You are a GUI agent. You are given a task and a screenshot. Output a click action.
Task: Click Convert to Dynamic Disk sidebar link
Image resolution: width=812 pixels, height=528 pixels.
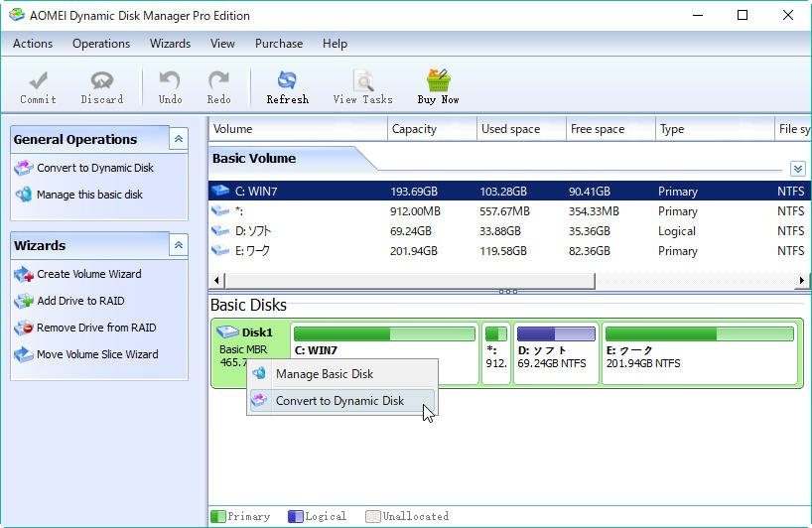point(95,168)
